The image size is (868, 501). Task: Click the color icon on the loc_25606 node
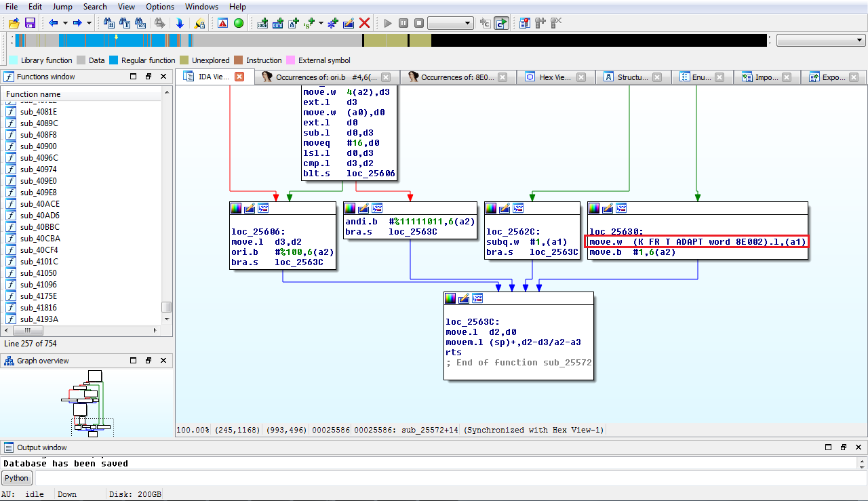[236, 208]
